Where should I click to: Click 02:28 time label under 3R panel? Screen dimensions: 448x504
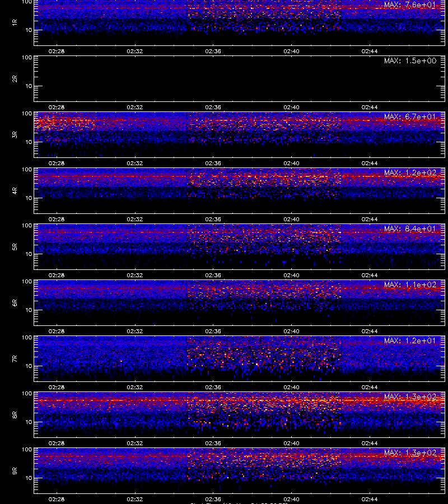(x=56, y=164)
